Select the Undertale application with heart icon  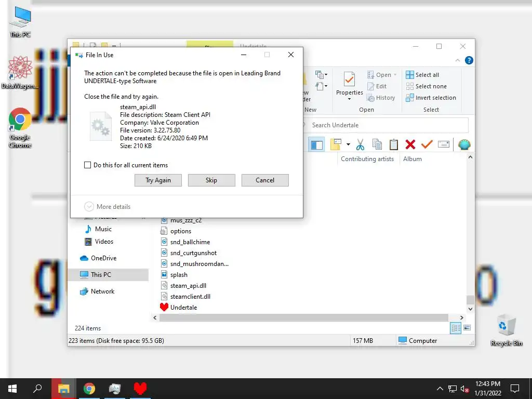[x=179, y=307]
